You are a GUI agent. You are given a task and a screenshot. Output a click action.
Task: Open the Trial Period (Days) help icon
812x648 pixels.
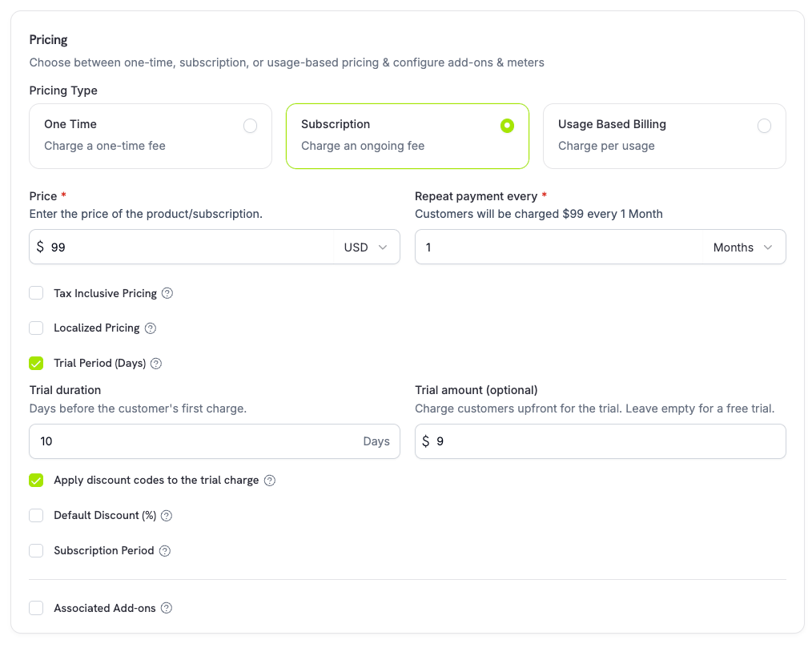(x=156, y=364)
